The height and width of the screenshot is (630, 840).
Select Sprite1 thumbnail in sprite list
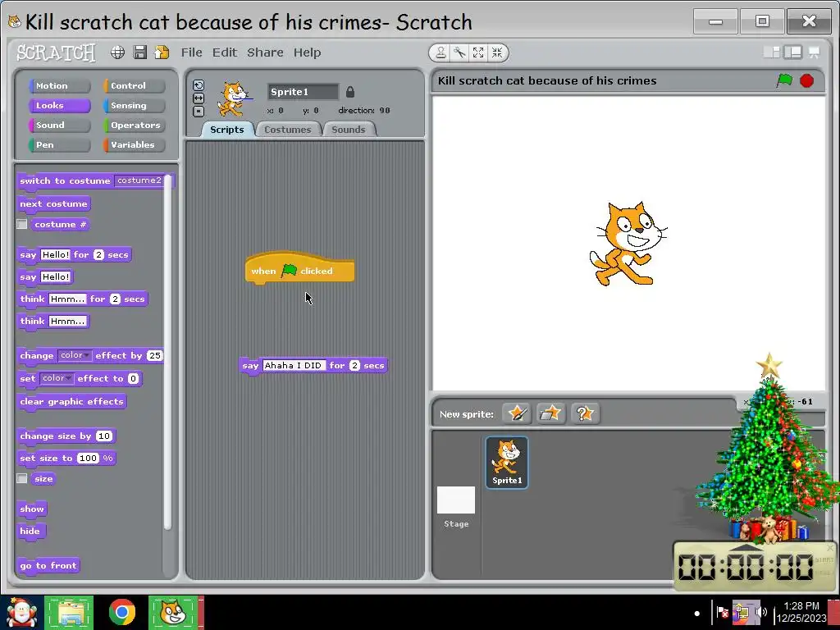507,463
